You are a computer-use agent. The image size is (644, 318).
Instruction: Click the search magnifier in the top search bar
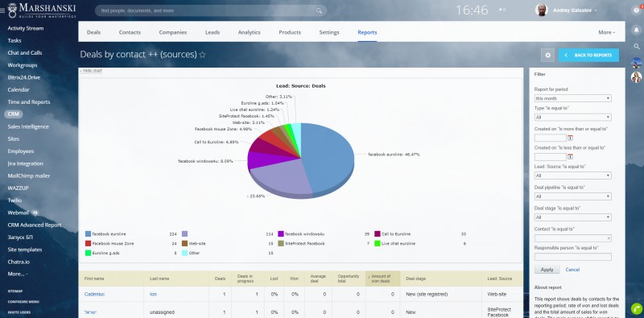(319, 10)
